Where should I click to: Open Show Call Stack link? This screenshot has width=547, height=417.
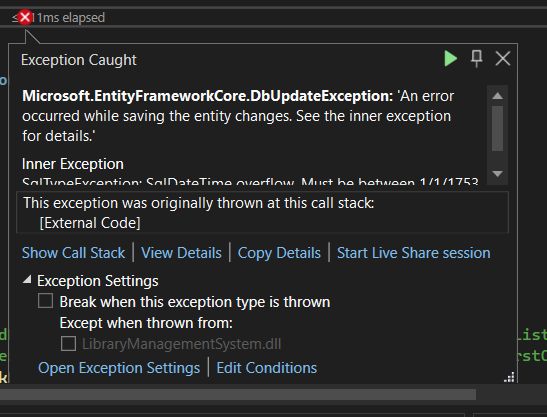(73, 253)
